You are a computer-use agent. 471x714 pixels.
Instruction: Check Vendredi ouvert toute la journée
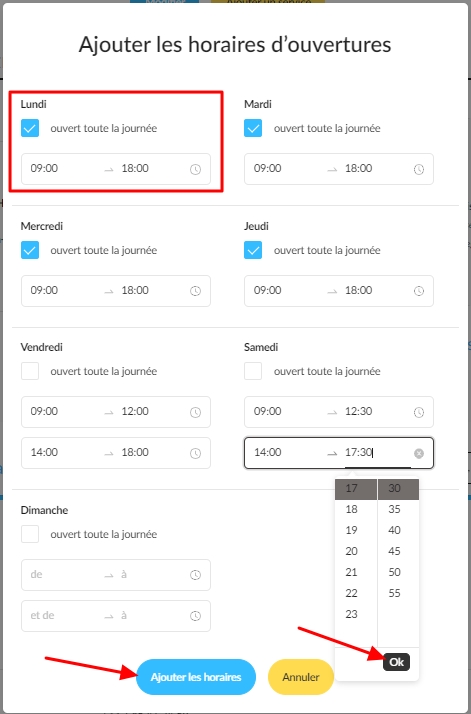click(x=30, y=371)
